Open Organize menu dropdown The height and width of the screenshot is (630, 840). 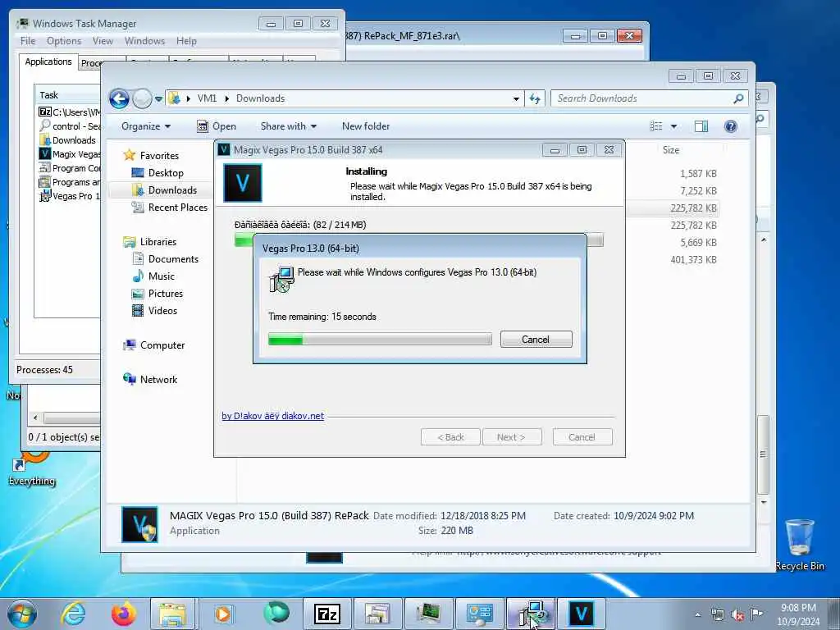pyautogui.click(x=146, y=126)
